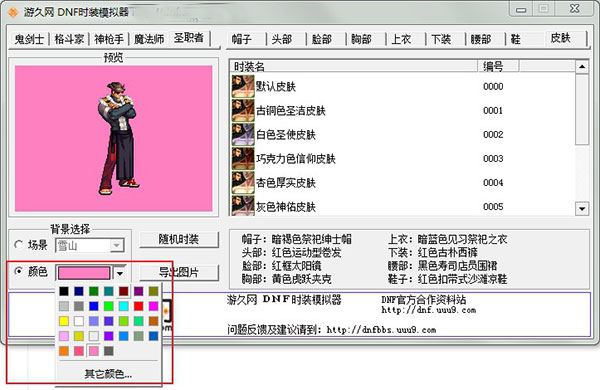Open the 上衣 equipment tab
The height and width of the screenshot is (390, 600).
click(406, 39)
